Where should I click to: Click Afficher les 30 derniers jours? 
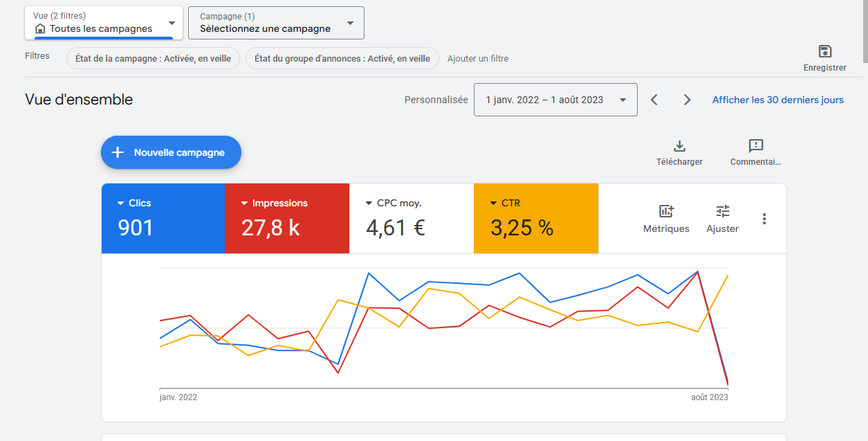tap(778, 100)
